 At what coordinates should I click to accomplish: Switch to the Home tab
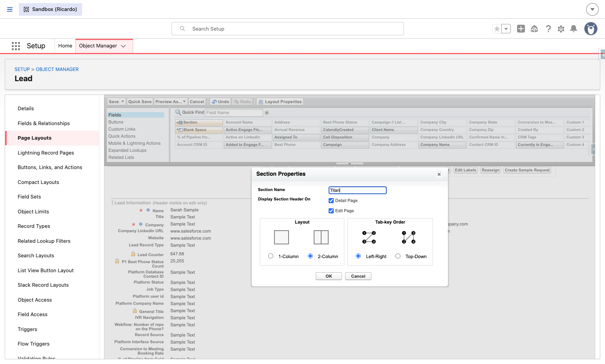(x=65, y=46)
